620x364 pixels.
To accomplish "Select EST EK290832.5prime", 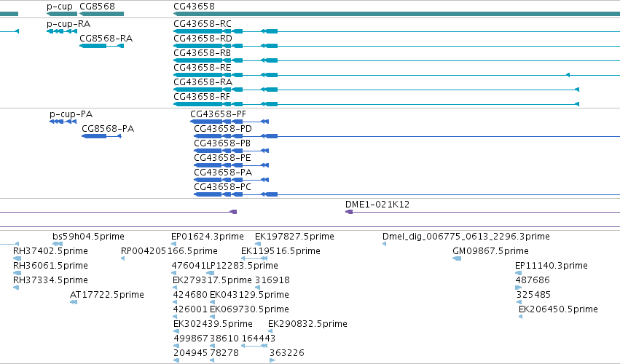I will [x=270, y=331].
